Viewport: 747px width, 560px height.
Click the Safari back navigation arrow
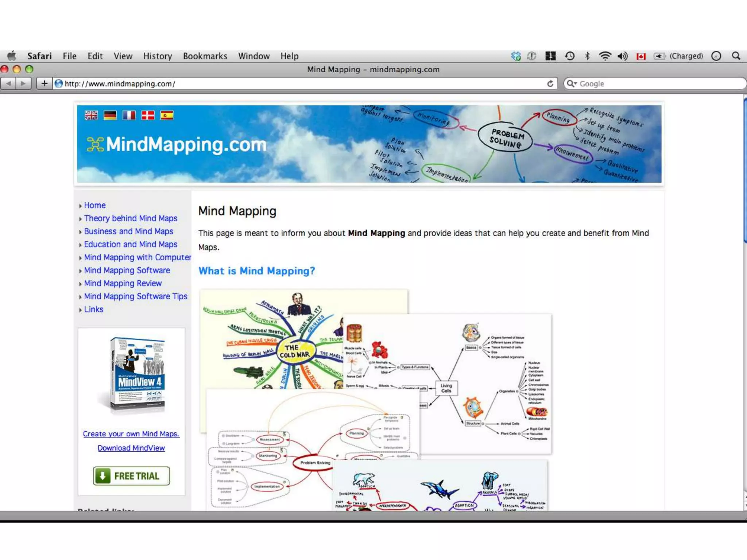pyautogui.click(x=9, y=84)
